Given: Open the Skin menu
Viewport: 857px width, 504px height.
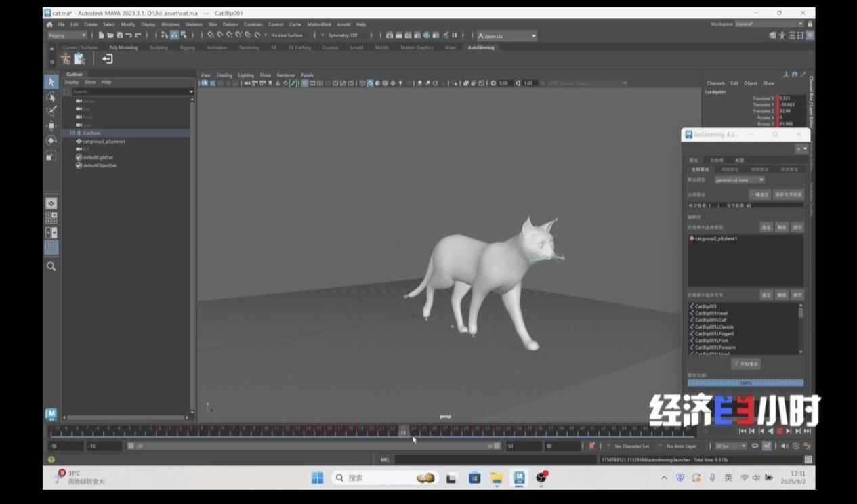Looking at the screenshot, I should pyautogui.click(x=213, y=24).
